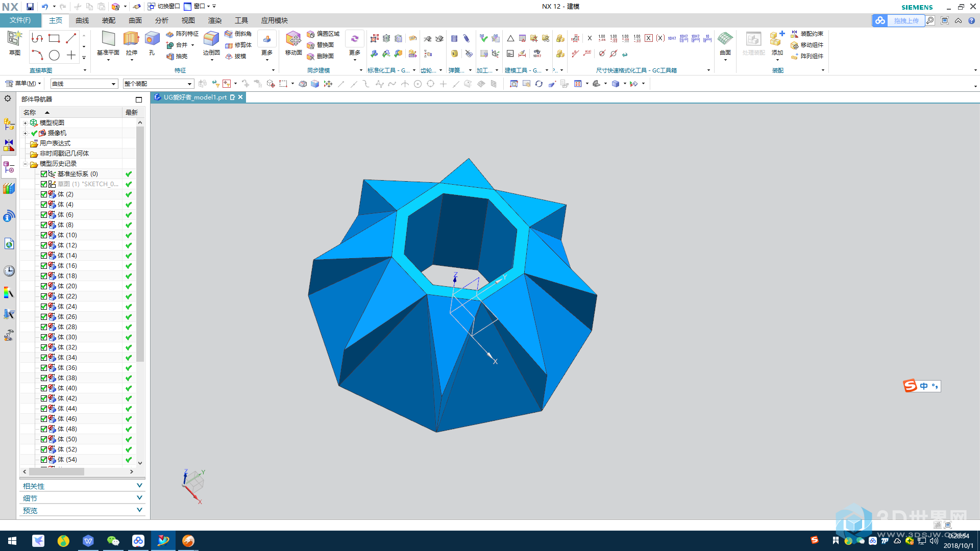The height and width of the screenshot is (551, 980).
Task: Collapse the 模型历史记录 tree node
Action: pyautogui.click(x=25, y=164)
